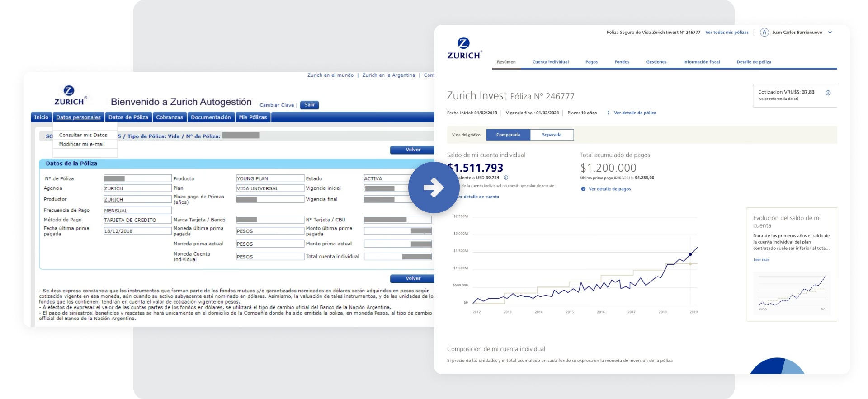The image size is (868, 399).
Task: Go to the Cuenta individual tab
Action: pos(551,62)
